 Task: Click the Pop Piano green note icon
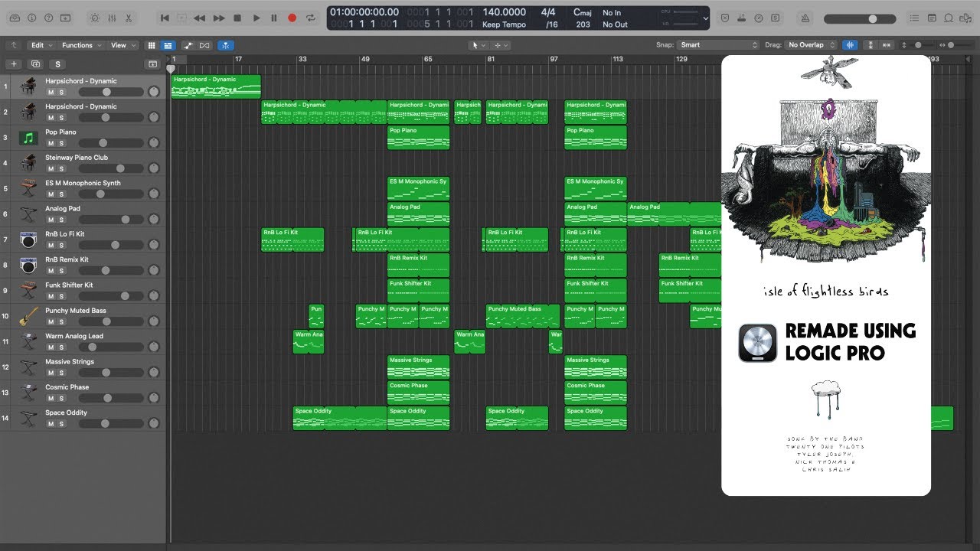pos(28,138)
